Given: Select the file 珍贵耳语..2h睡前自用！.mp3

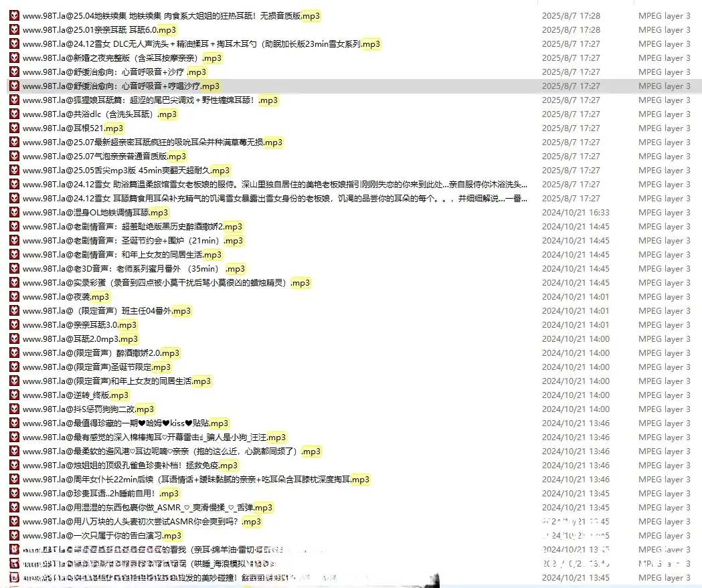Looking at the screenshot, I should click(x=100, y=494).
